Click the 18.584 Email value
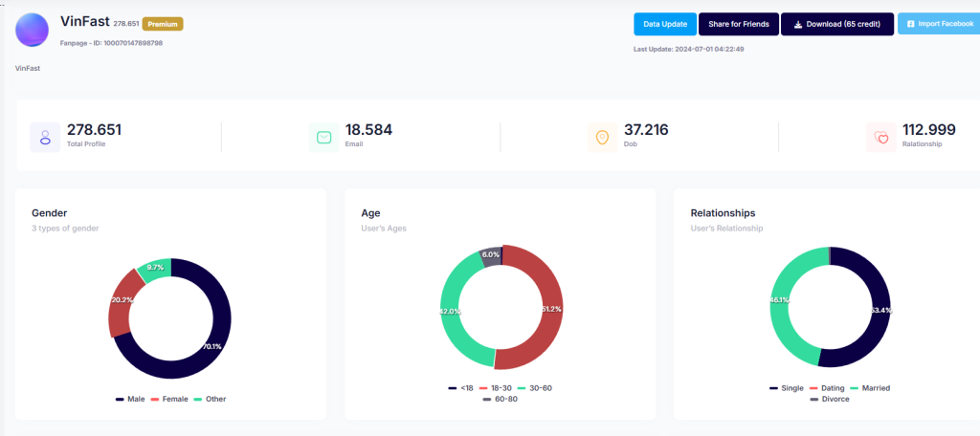 [x=368, y=130]
